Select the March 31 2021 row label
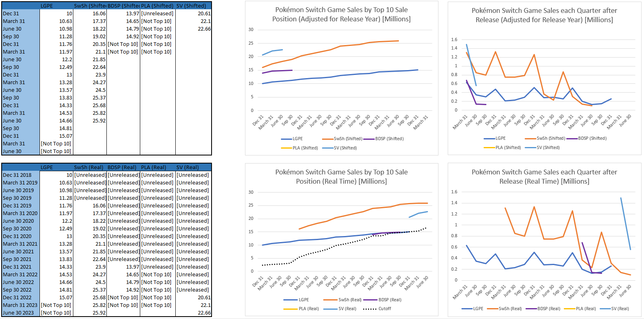Viewport: 644px width, 319px height. click(21, 244)
